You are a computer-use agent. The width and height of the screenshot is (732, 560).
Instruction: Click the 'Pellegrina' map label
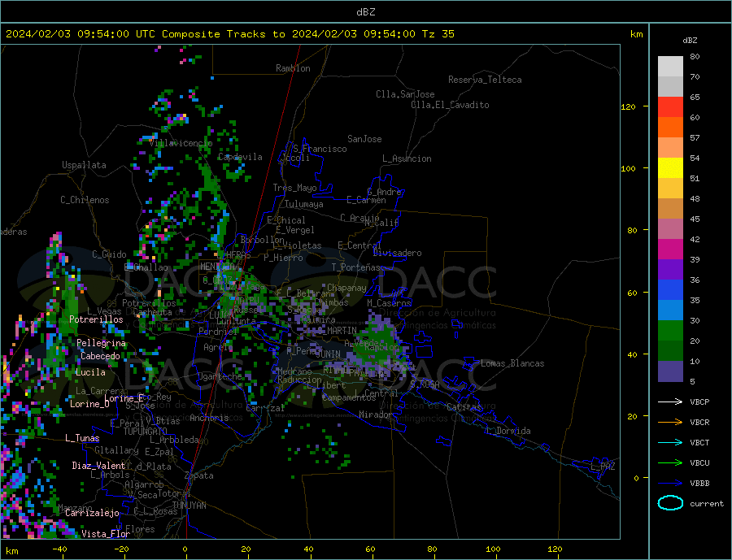pos(102,343)
